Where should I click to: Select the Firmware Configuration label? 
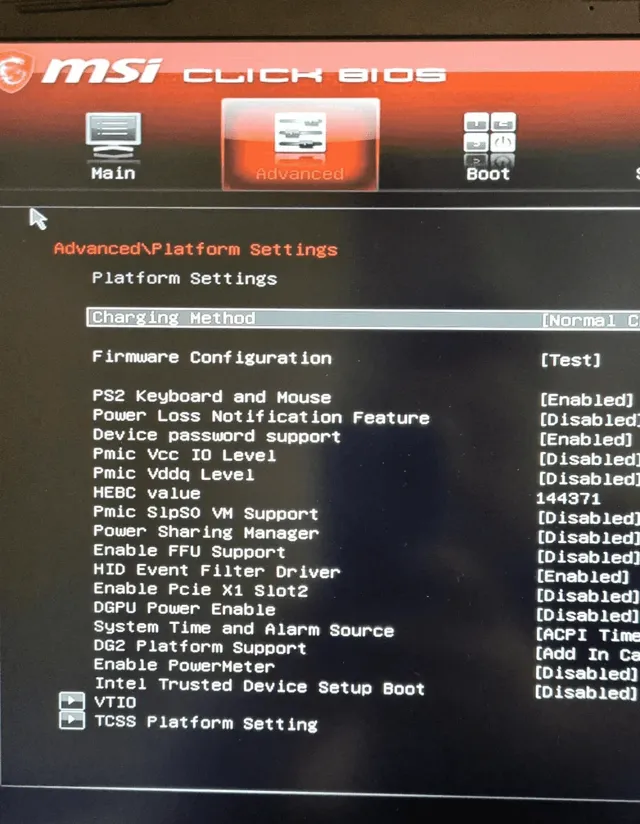point(212,358)
